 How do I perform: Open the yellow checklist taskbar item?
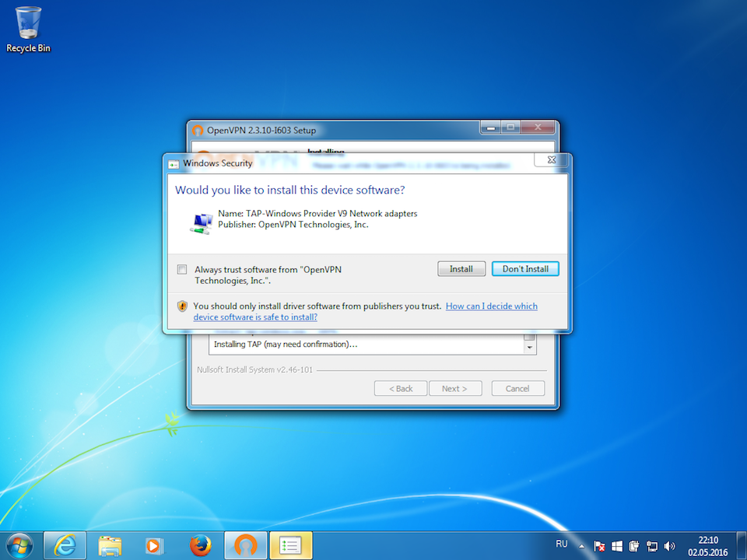pos(290,546)
